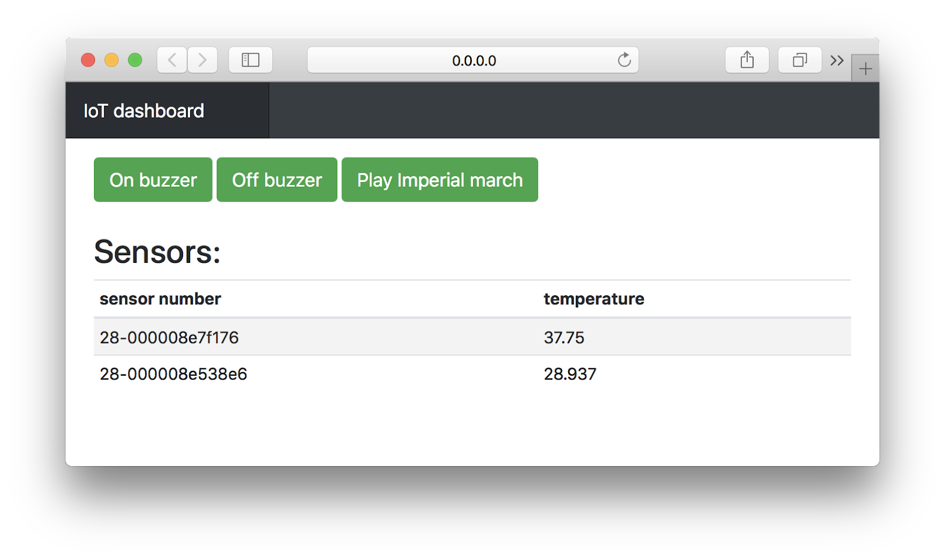Reload the page with refresh icon
Screen dimensions: 945x560
tap(624, 60)
